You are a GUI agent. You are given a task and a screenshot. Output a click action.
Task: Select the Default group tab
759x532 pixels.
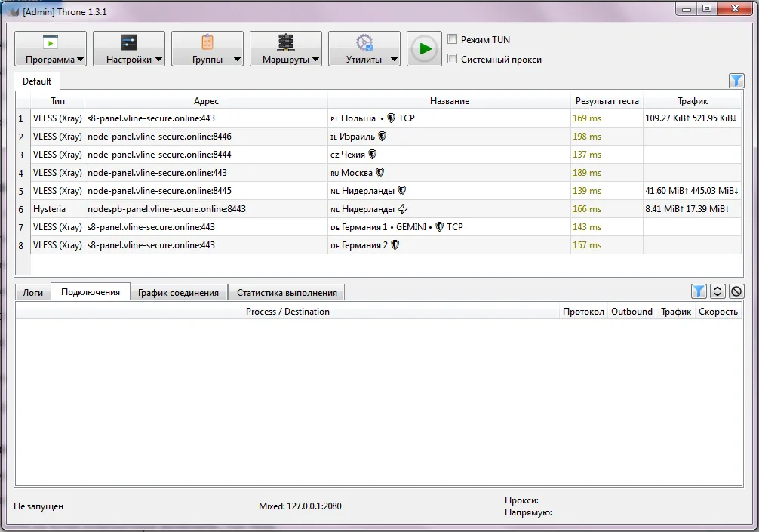point(37,81)
